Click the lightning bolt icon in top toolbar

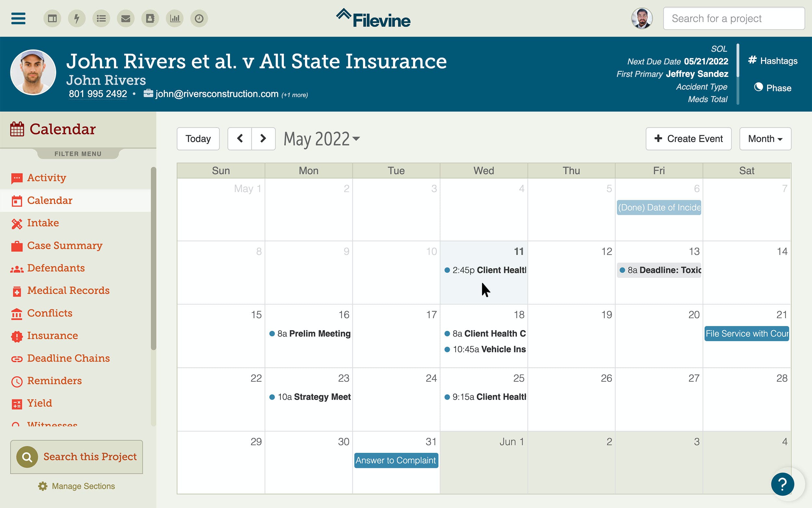pos(77,19)
